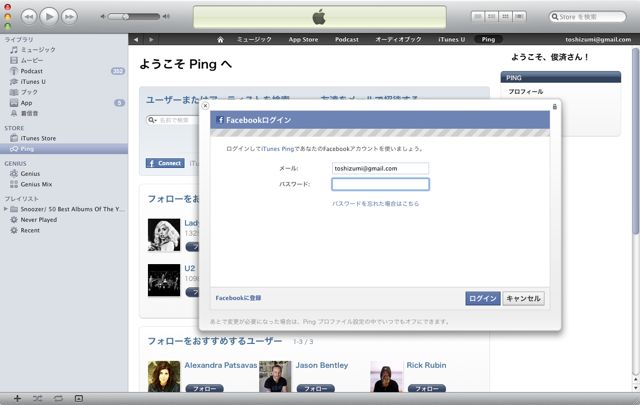
Task: Click the store back arrow
Action: [x=136, y=40]
